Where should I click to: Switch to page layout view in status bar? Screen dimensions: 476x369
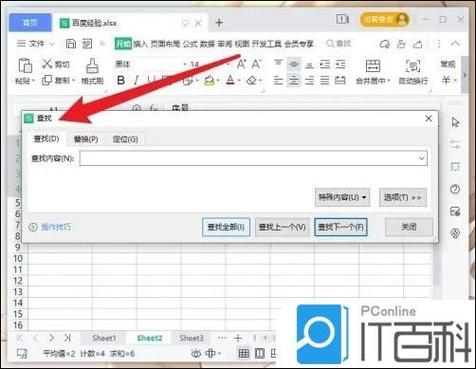tap(260, 353)
